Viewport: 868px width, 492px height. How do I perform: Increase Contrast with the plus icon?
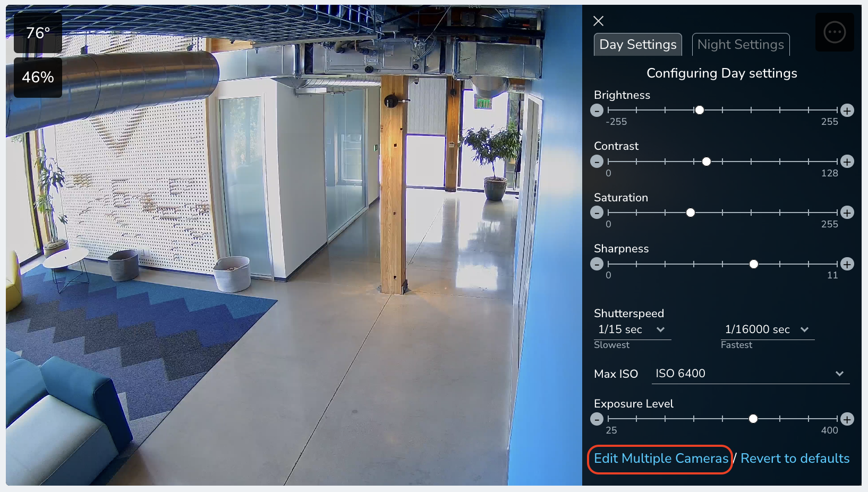[847, 162]
